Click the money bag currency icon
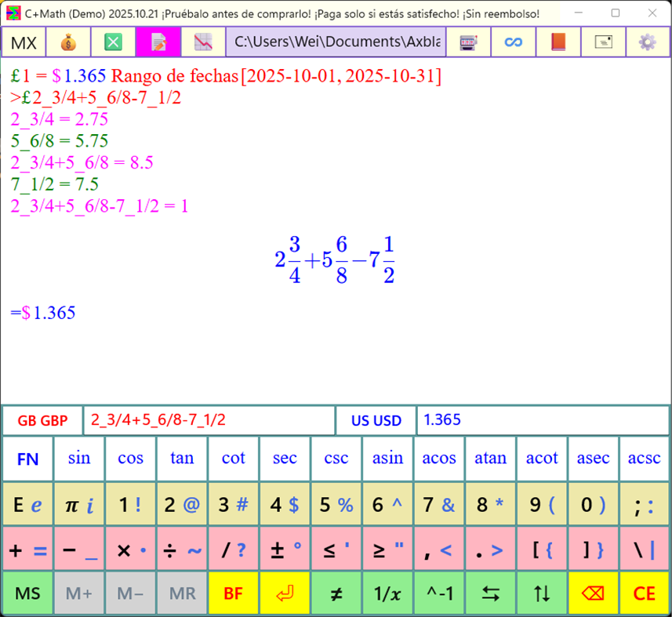 [x=69, y=42]
